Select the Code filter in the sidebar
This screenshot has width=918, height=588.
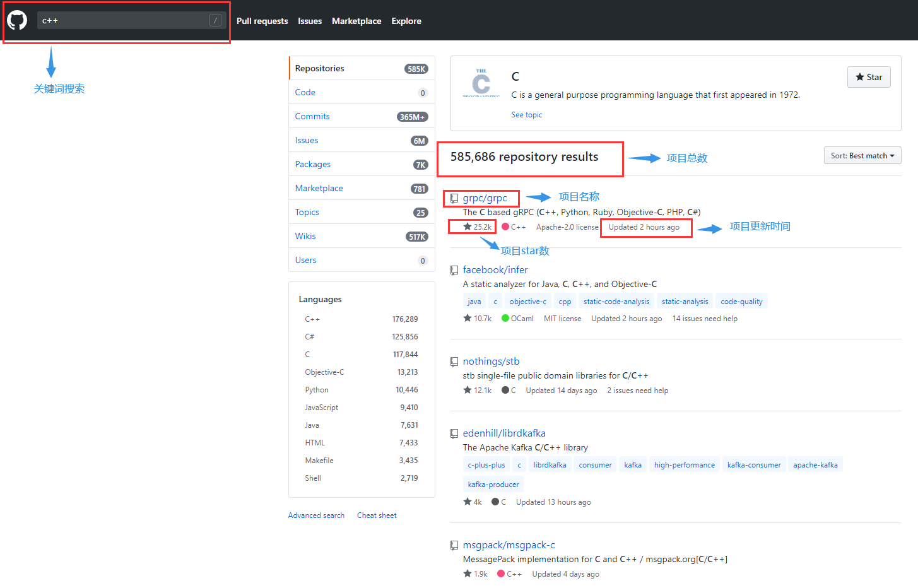(x=362, y=92)
